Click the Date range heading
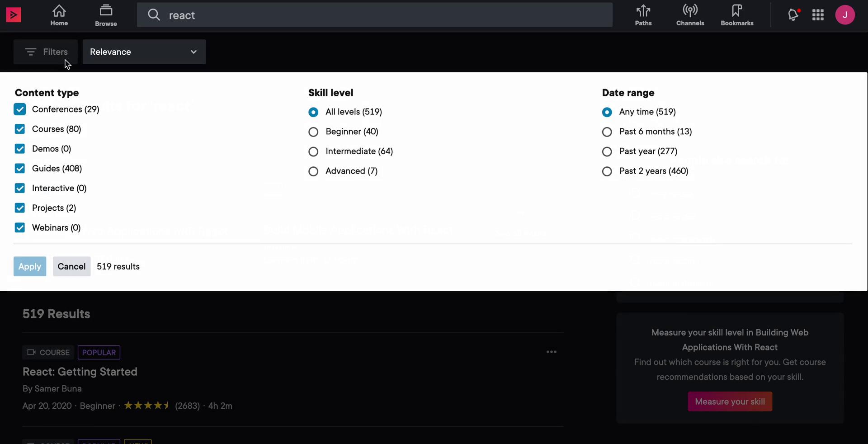 [628, 93]
